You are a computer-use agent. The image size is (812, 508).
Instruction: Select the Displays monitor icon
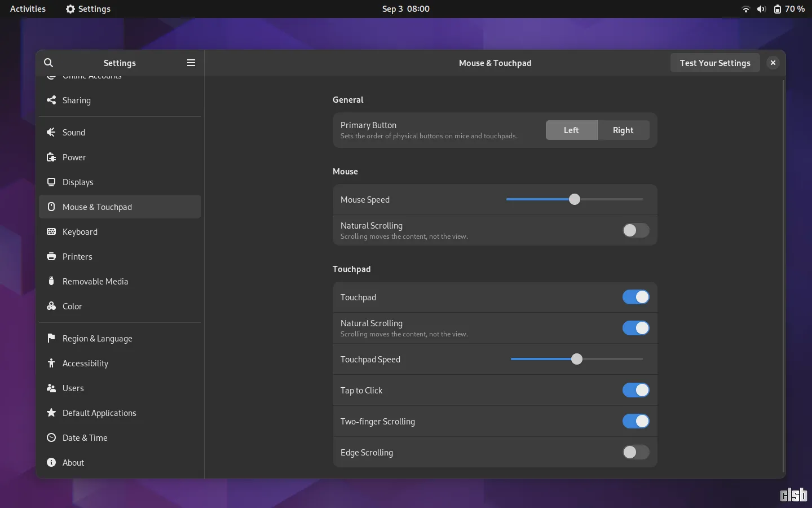(51, 182)
